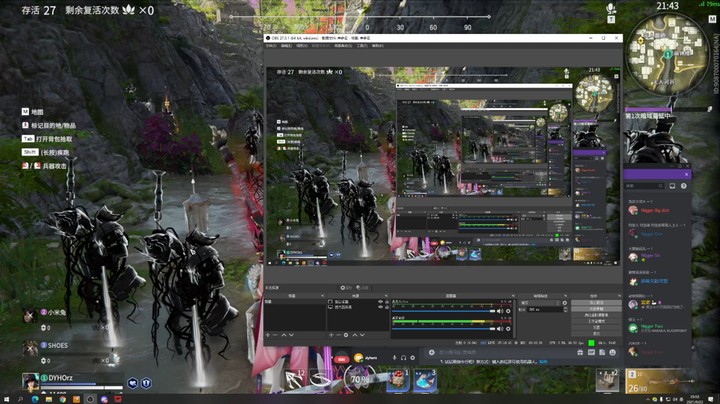This screenshot has width=720, height=404.
Task: Open Discord help question-mark icon
Action: [684, 186]
